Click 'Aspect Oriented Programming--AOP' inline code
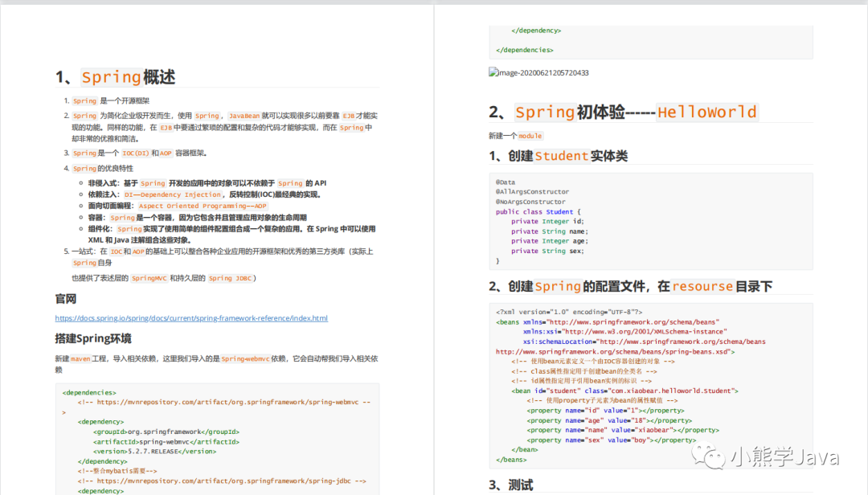 coord(203,206)
